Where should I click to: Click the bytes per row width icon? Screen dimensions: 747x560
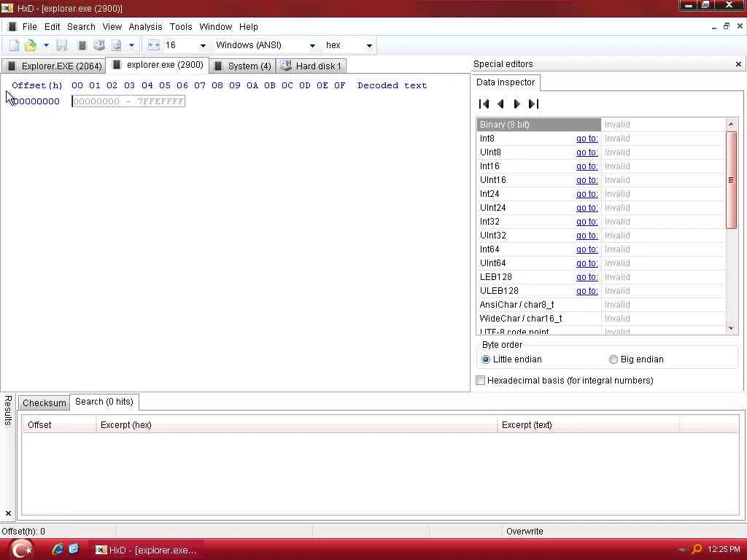click(x=153, y=45)
